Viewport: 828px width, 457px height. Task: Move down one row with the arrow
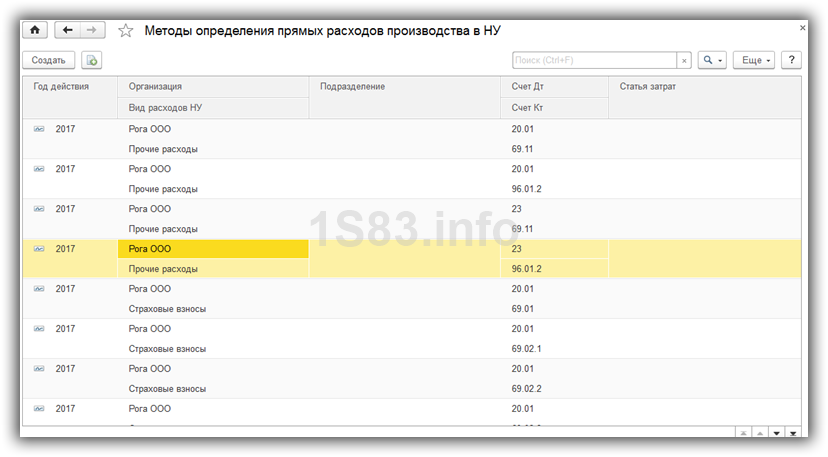click(x=776, y=433)
